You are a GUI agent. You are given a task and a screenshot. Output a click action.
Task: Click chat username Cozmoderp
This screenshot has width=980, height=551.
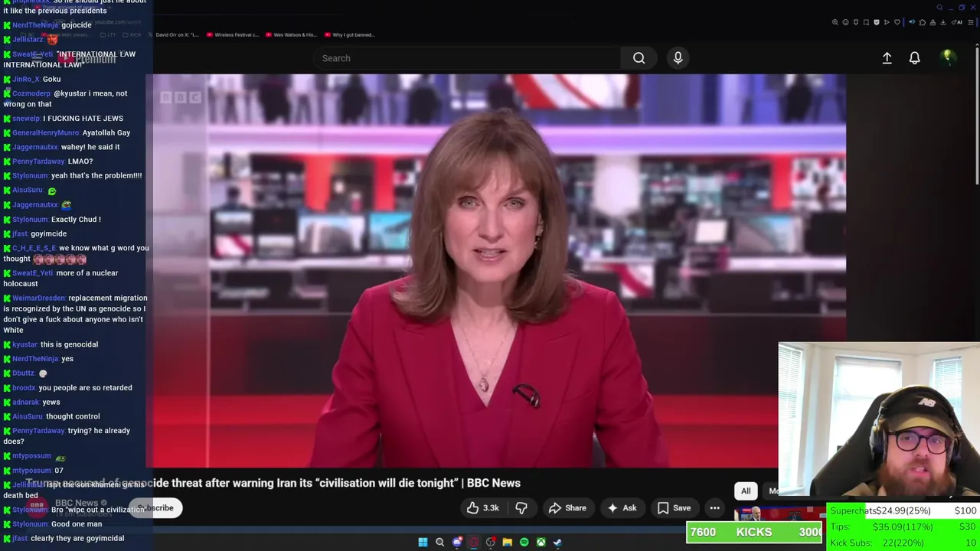[31, 93]
